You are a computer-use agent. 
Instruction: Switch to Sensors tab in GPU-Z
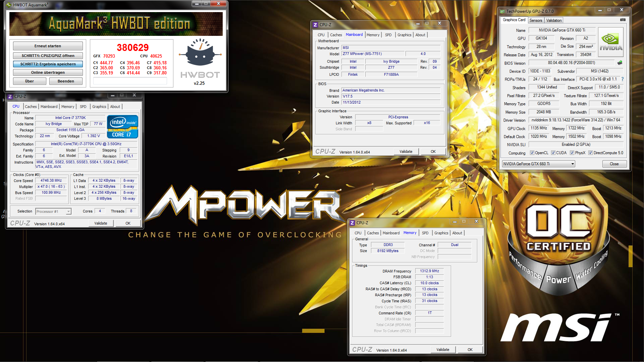pos(536,20)
